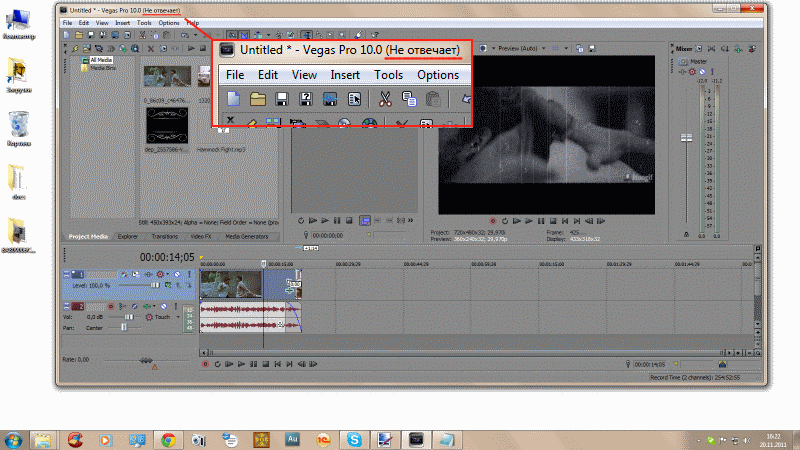Toggle Auto Ripple in main toolbar
Viewport: 800px width, 450px height.
point(258,35)
